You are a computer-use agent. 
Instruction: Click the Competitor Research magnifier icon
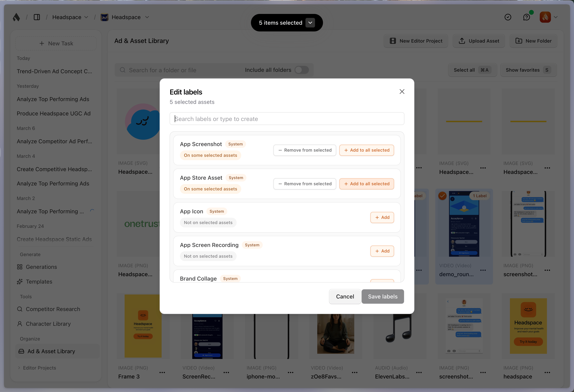[x=20, y=309]
